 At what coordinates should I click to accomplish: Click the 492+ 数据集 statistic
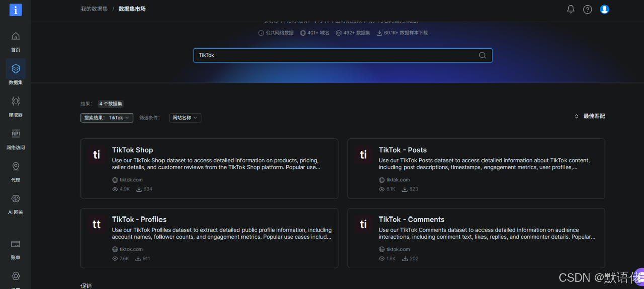pos(353,33)
